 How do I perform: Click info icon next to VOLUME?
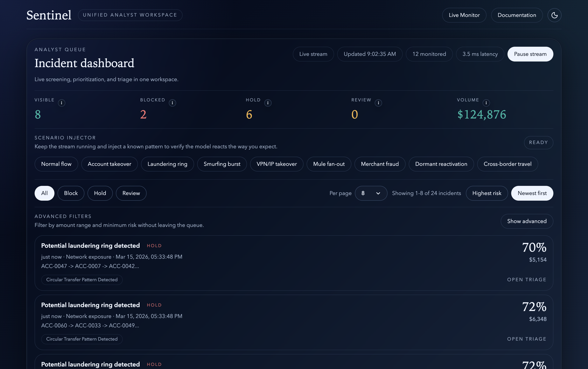pos(486,103)
